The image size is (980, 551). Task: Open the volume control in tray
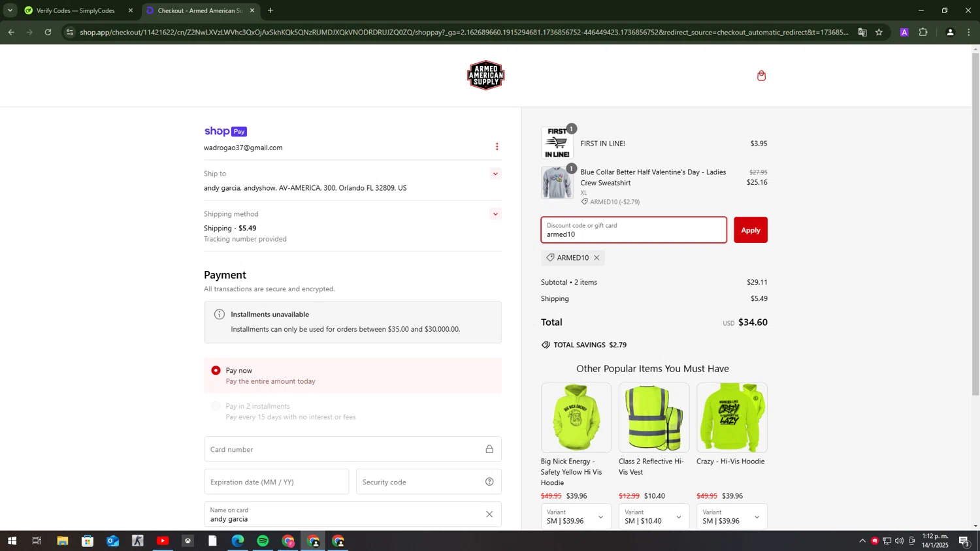pyautogui.click(x=899, y=541)
